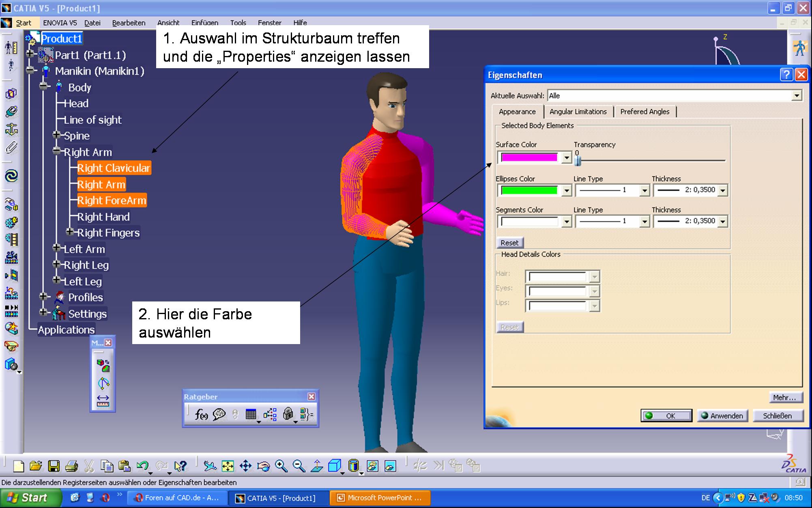The height and width of the screenshot is (508, 812).
Task: Click the lock icon in Ratgeber toolbar
Action: (288, 414)
